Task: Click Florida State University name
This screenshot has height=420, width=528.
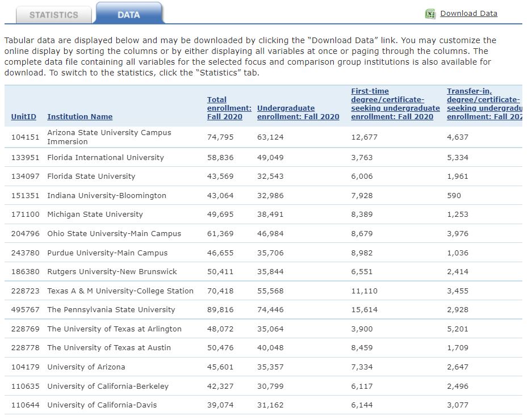Action: coord(91,177)
